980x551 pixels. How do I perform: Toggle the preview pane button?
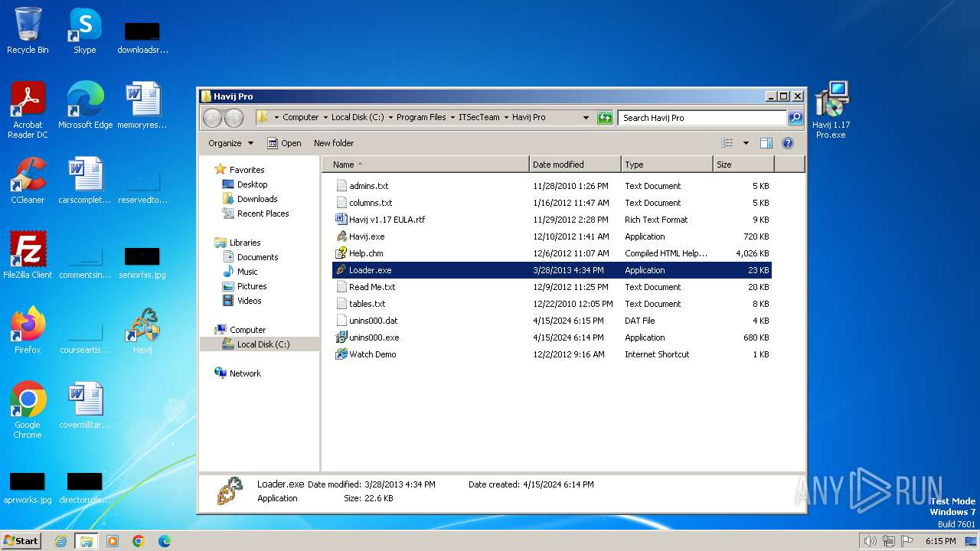[x=766, y=143]
